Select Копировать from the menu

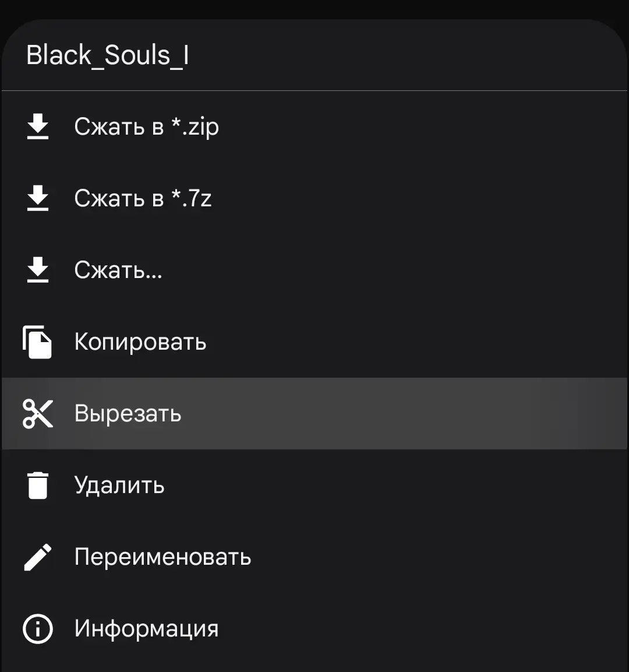click(140, 342)
